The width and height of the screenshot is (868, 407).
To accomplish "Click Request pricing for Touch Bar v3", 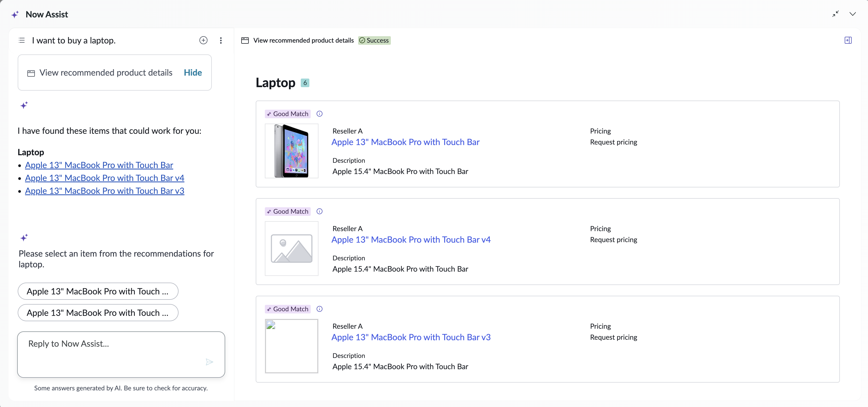I will (x=614, y=338).
